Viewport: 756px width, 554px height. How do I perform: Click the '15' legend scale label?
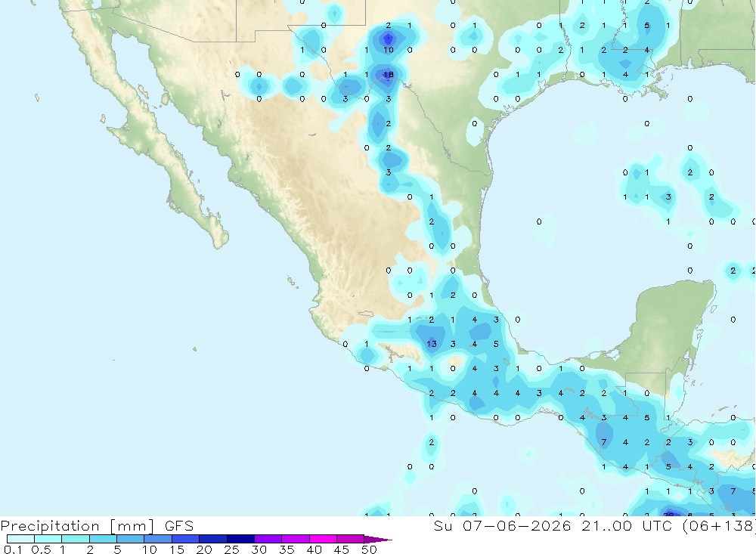pyautogui.click(x=176, y=549)
